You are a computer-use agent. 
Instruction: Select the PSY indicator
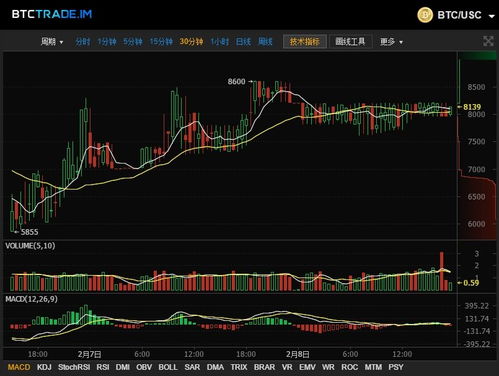coord(396,367)
